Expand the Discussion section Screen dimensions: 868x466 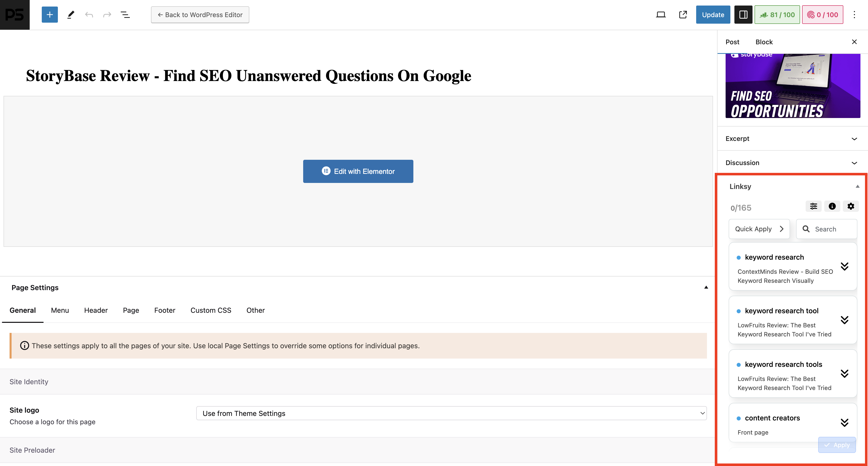(x=793, y=163)
